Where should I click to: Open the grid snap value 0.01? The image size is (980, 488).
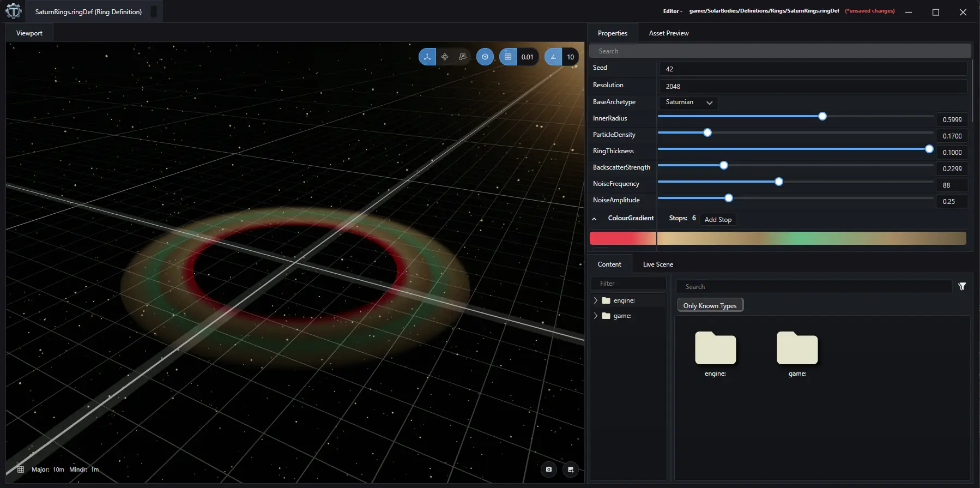pyautogui.click(x=528, y=57)
